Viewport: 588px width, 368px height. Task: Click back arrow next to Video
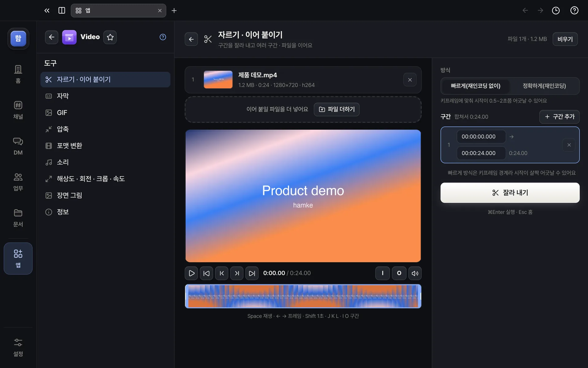[x=51, y=37]
